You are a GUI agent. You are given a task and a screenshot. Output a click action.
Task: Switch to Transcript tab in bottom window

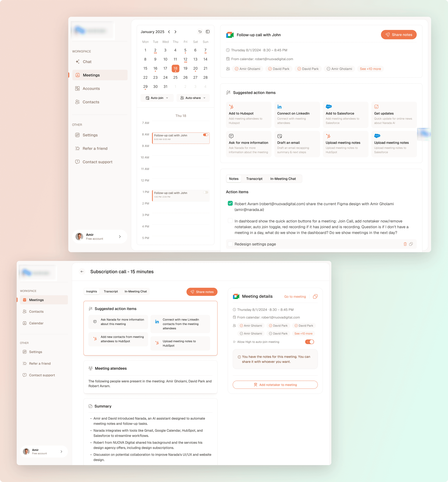click(x=111, y=291)
